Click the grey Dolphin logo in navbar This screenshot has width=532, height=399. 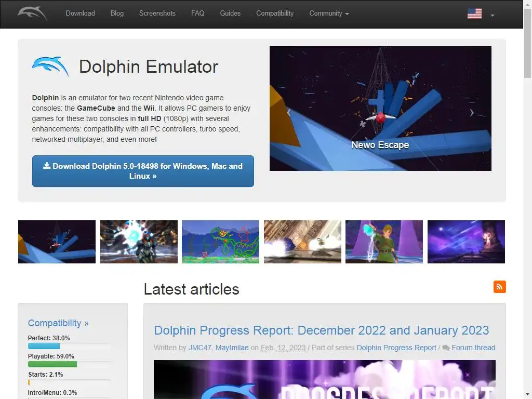coord(32,13)
